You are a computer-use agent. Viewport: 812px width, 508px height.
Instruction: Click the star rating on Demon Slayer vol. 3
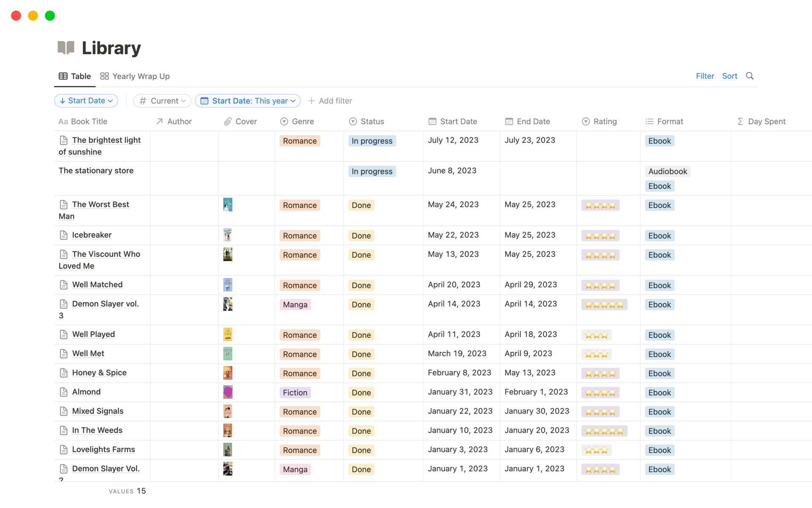click(x=604, y=304)
